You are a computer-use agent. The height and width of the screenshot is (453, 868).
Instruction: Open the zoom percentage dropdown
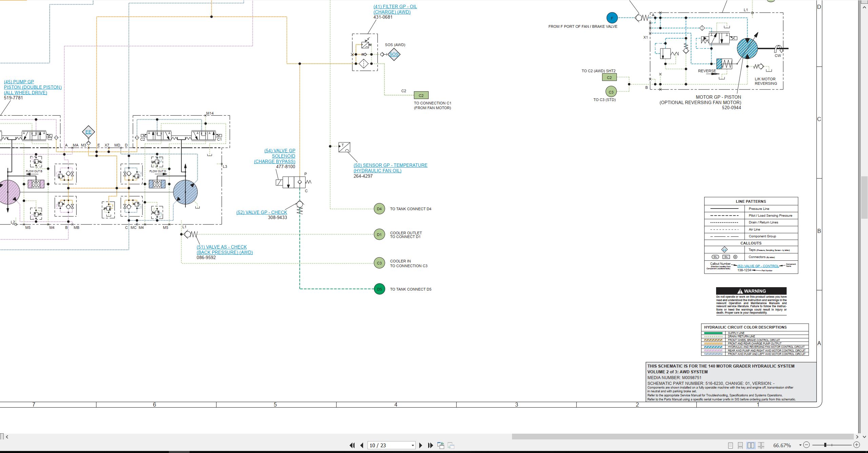click(800, 445)
